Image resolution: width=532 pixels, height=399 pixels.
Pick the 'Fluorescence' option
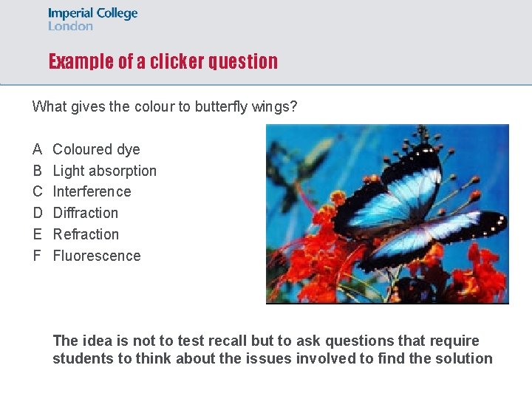tap(97, 256)
